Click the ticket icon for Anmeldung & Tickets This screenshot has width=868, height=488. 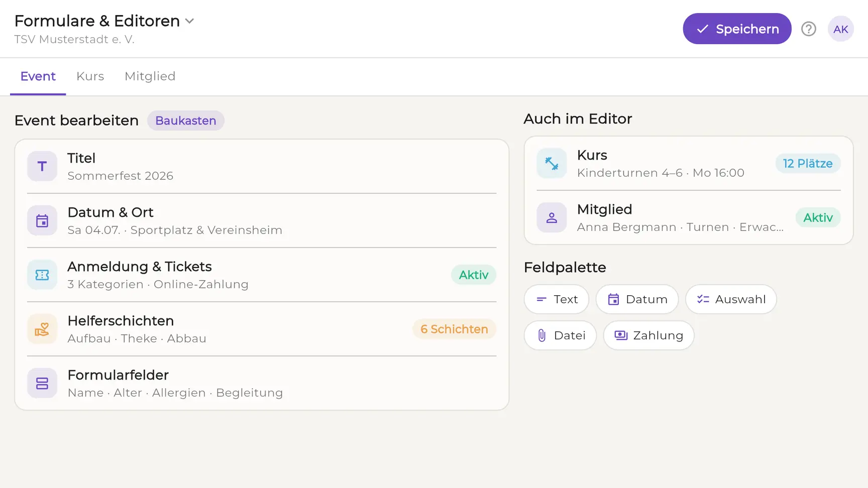tap(42, 275)
